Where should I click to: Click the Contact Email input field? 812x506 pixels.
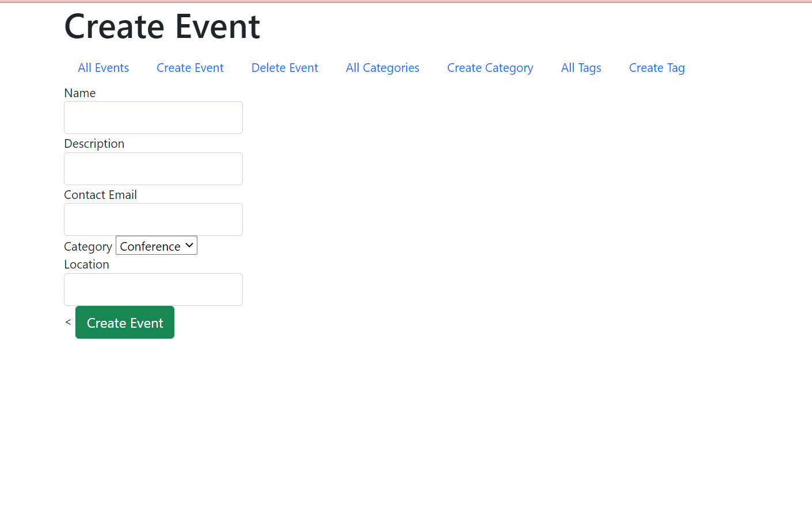[153, 219]
